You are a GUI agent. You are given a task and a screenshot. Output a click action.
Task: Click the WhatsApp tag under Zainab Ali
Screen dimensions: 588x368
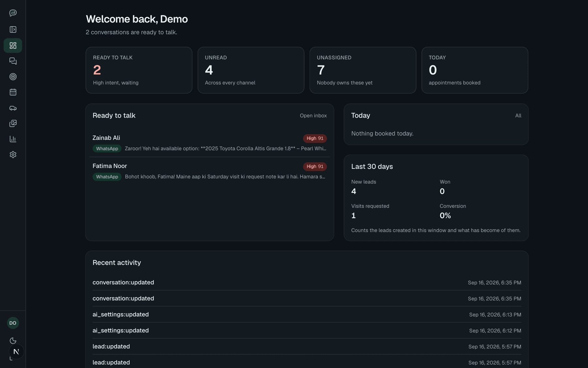(107, 149)
